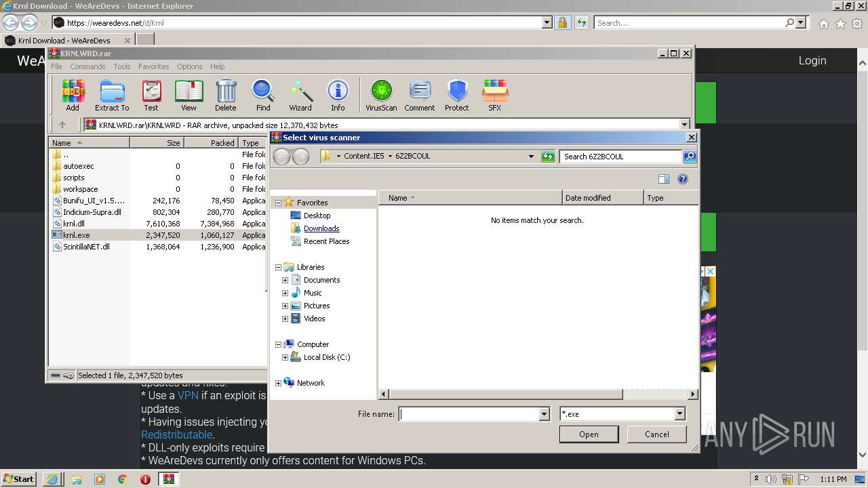Change the view layout icon in dialog
Screen dimensions: 868x488
[664, 179]
